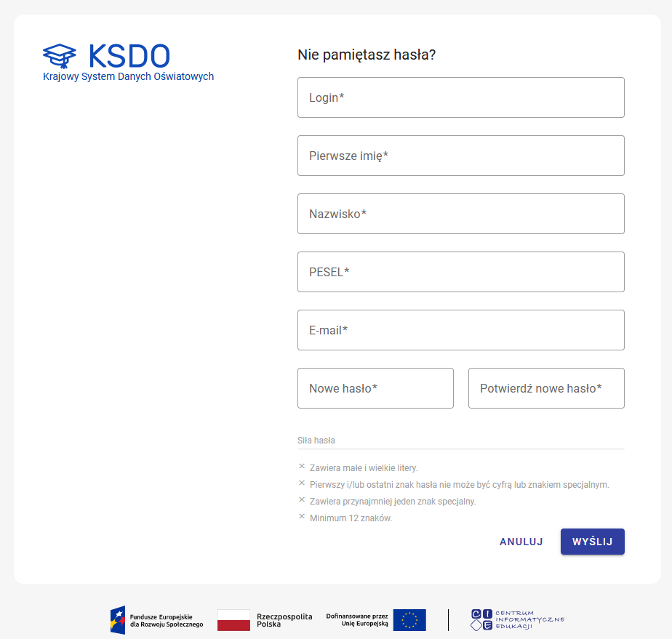Click the 'Nie pamiętasz hasła?' heading
Image resolution: width=672 pixels, height=639 pixels.
click(367, 55)
